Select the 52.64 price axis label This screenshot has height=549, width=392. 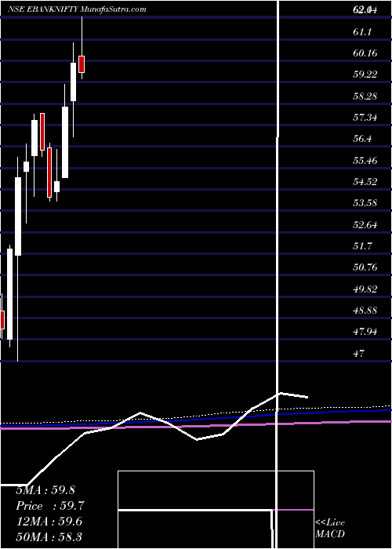(x=365, y=224)
